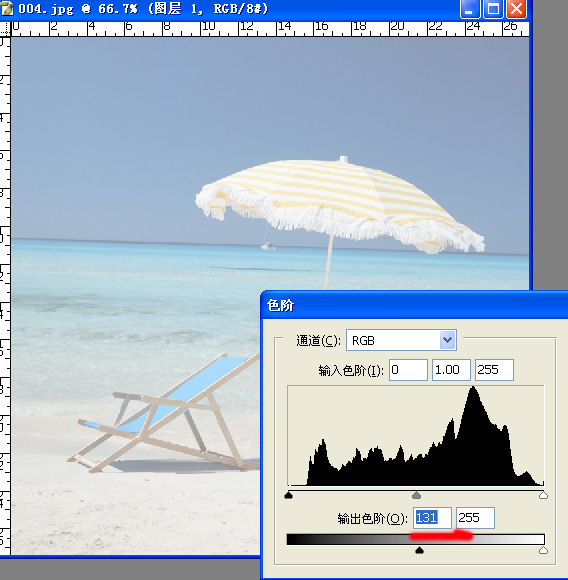Select the gray midtone input slider triangle
This screenshot has height=580, width=568.
coord(416,495)
